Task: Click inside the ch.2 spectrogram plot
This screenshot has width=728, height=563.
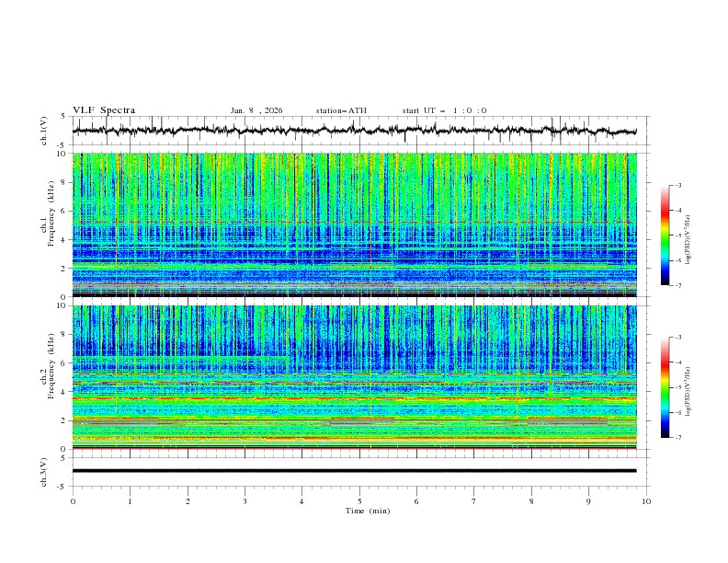Action: (x=358, y=376)
